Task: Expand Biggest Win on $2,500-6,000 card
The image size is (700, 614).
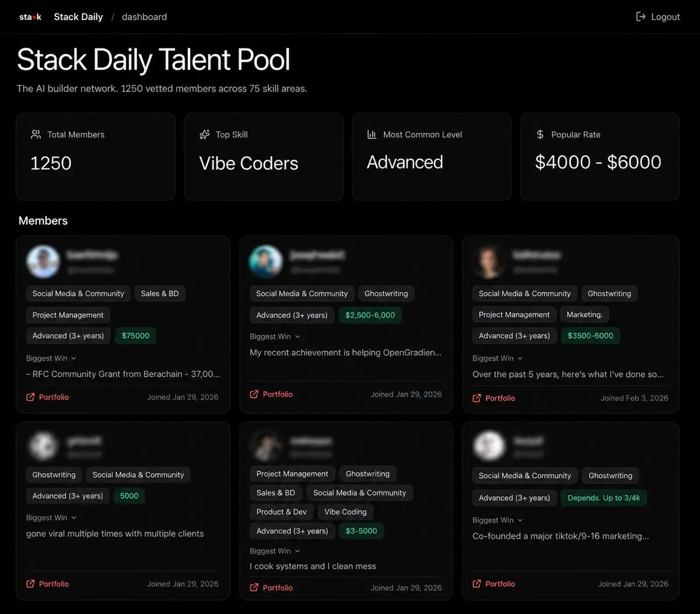Action: (x=297, y=336)
